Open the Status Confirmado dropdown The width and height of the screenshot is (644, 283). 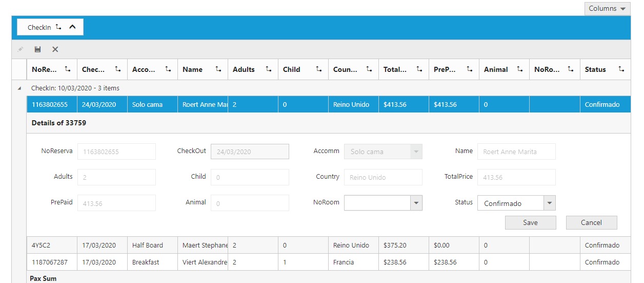[x=549, y=203]
